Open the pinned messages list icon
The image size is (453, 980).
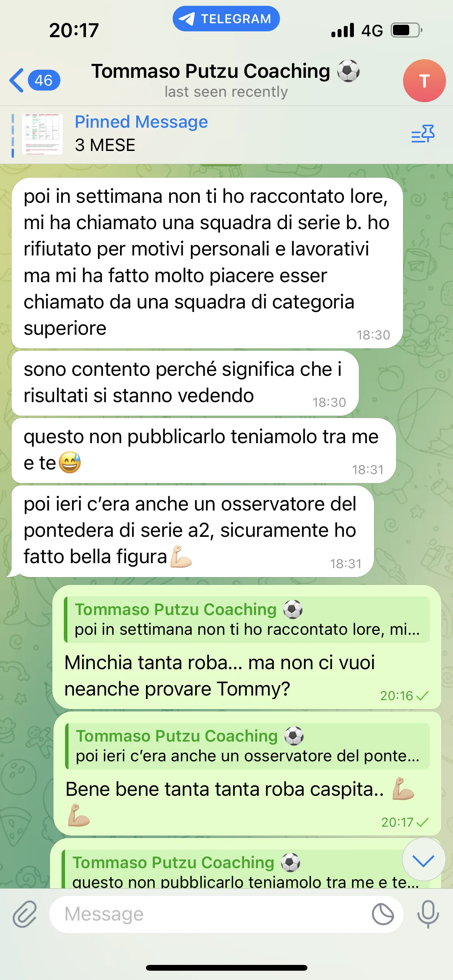point(423,134)
